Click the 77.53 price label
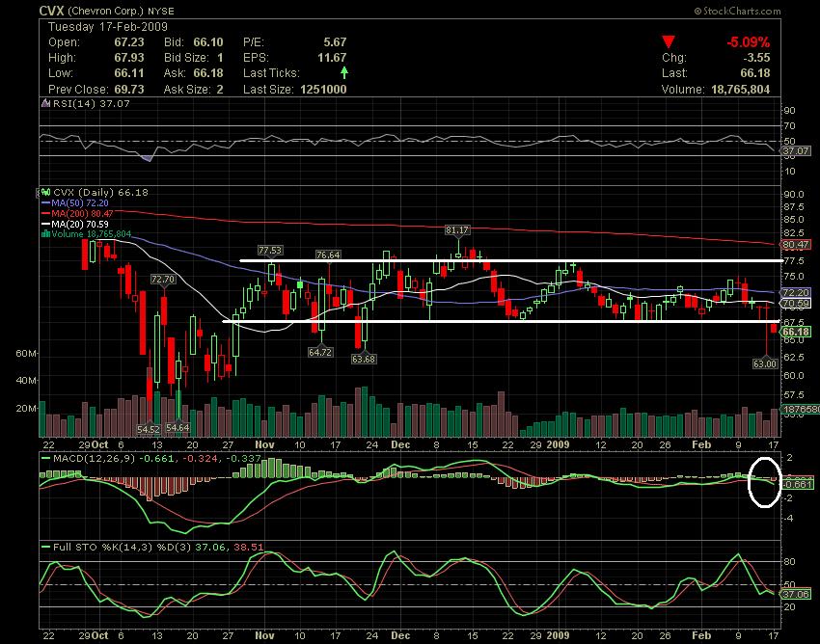 (270, 251)
